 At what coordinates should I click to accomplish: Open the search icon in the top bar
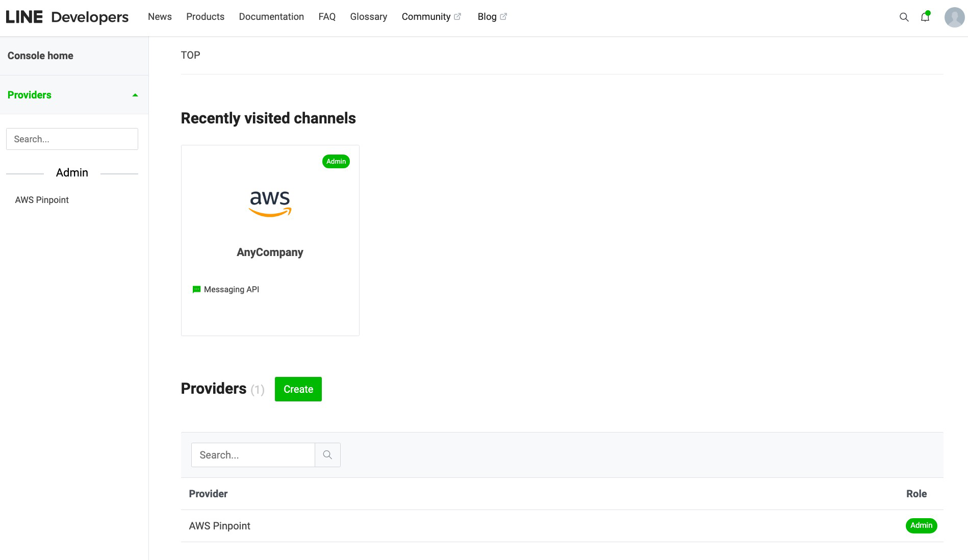tap(904, 17)
